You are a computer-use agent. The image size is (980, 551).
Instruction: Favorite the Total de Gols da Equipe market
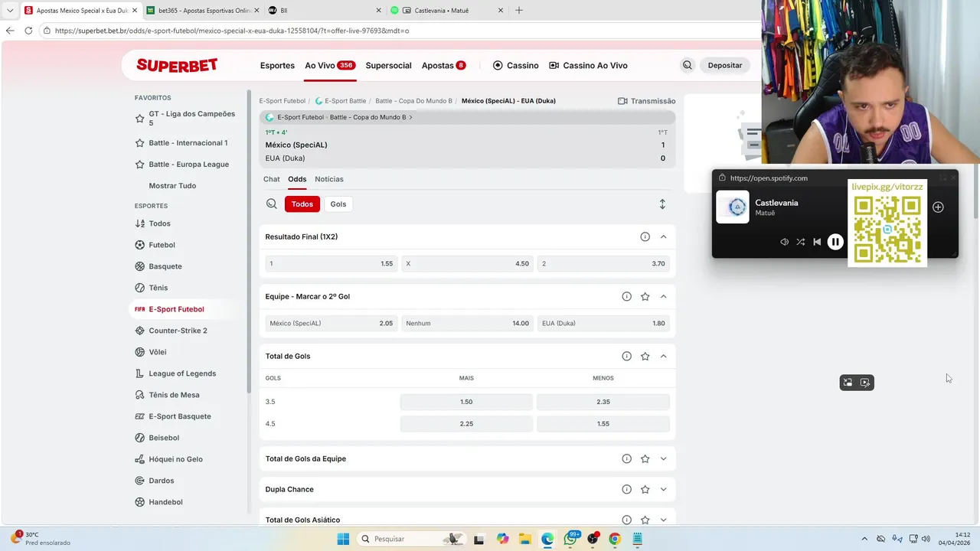click(x=645, y=458)
